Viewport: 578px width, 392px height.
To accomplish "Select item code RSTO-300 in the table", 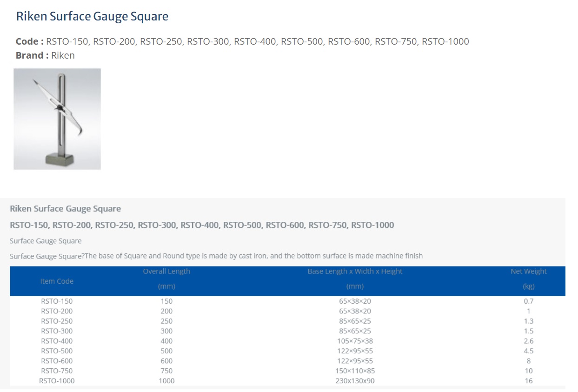I will 57,331.
